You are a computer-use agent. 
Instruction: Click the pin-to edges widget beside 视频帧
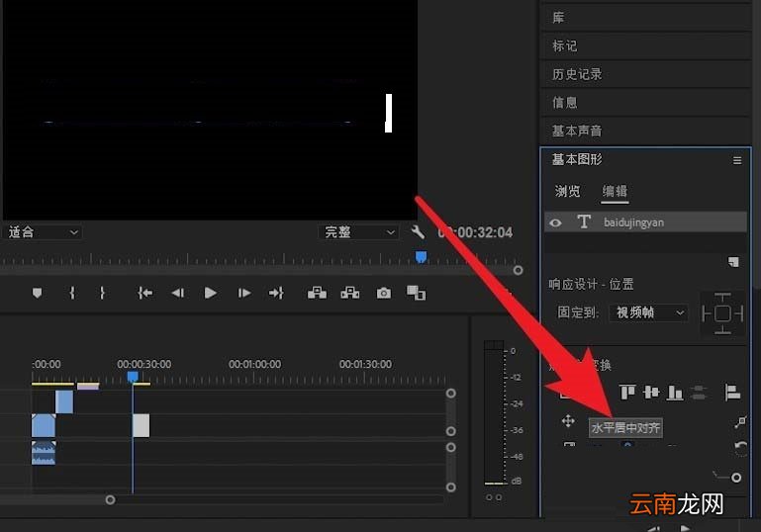(x=722, y=313)
